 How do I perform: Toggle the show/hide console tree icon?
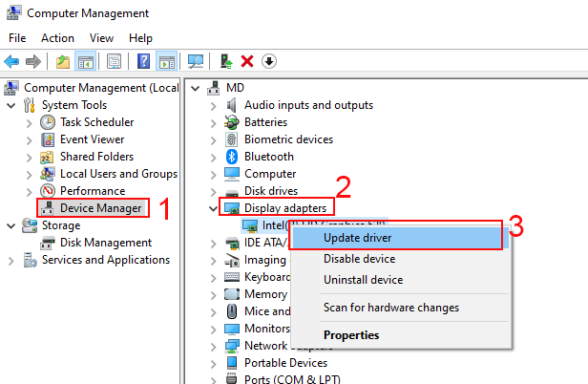(86, 61)
